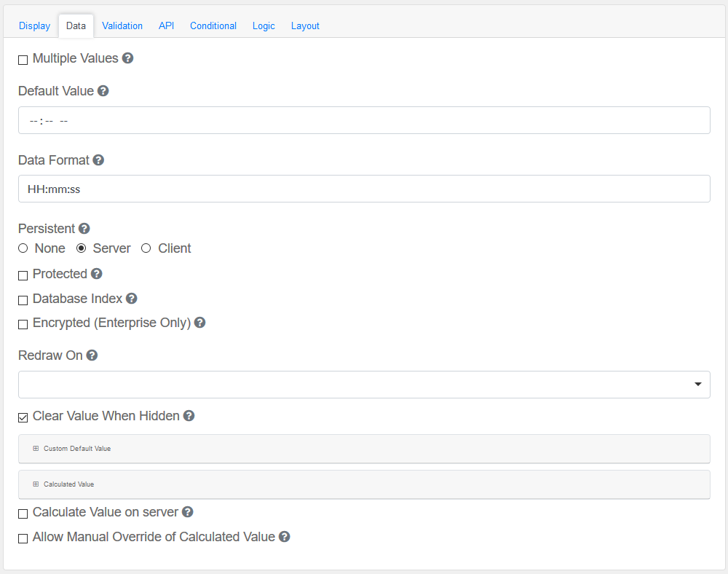Switch to the Validation tab
The width and height of the screenshot is (728, 574).
(122, 25)
